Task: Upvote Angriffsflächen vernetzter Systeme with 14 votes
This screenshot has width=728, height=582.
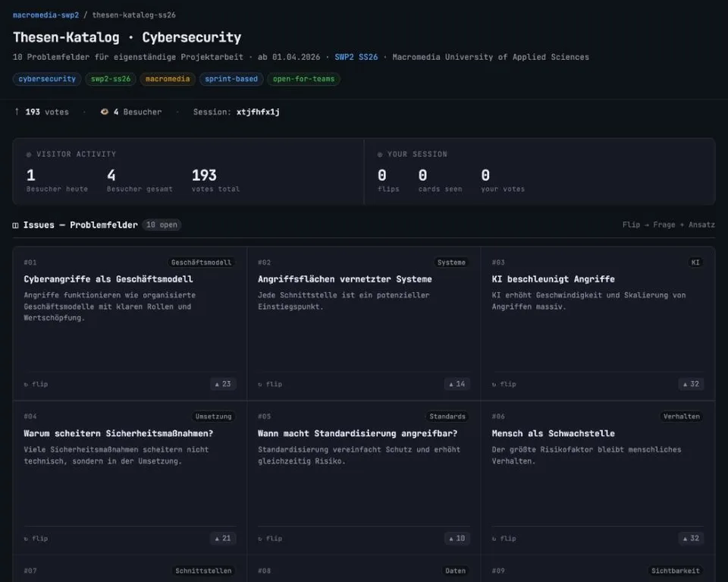Action: (457, 384)
